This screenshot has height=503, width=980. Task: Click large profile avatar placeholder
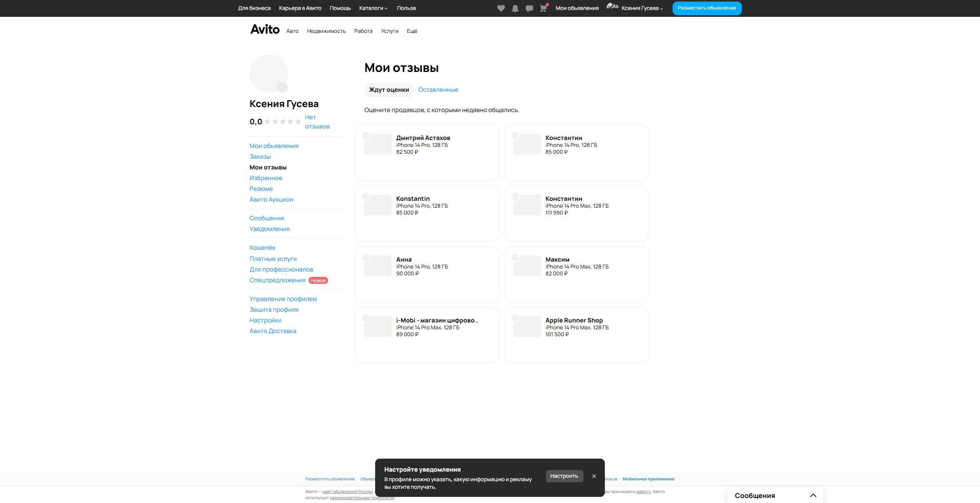point(268,73)
